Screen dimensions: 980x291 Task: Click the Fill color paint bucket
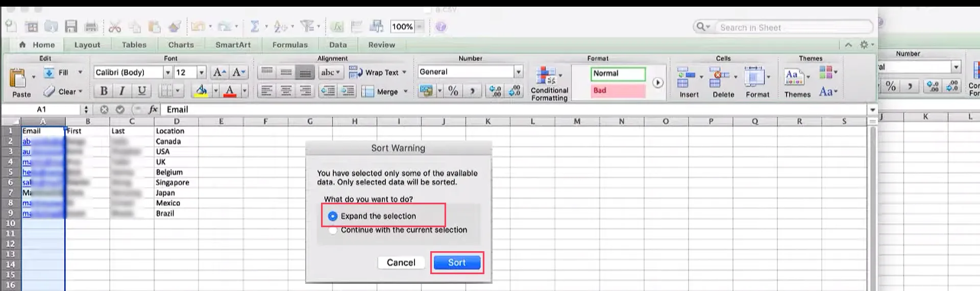(202, 91)
